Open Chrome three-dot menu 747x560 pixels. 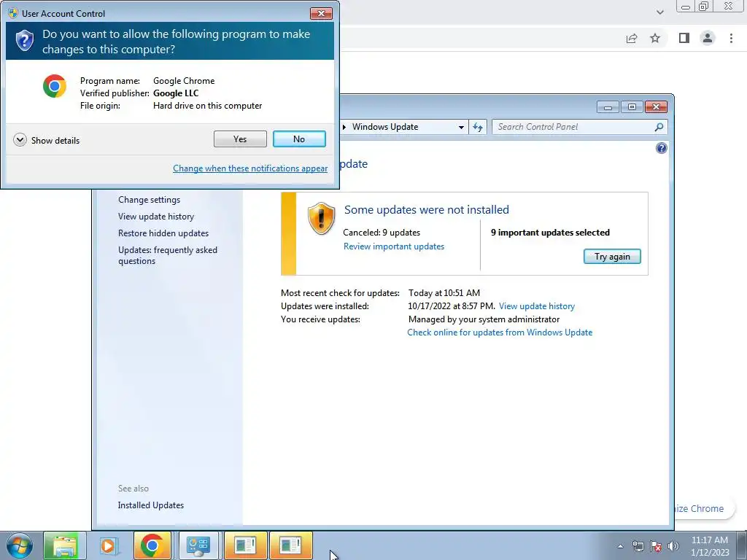(731, 38)
